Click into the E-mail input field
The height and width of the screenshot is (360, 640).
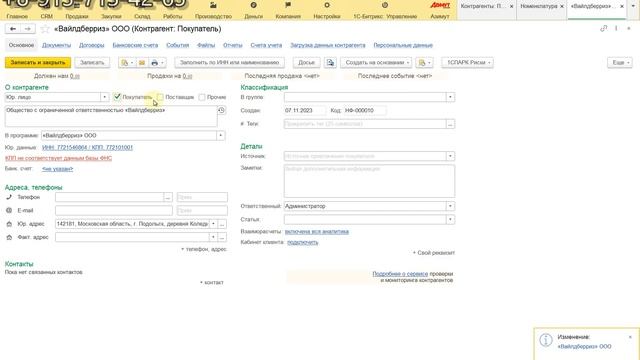[x=114, y=211]
